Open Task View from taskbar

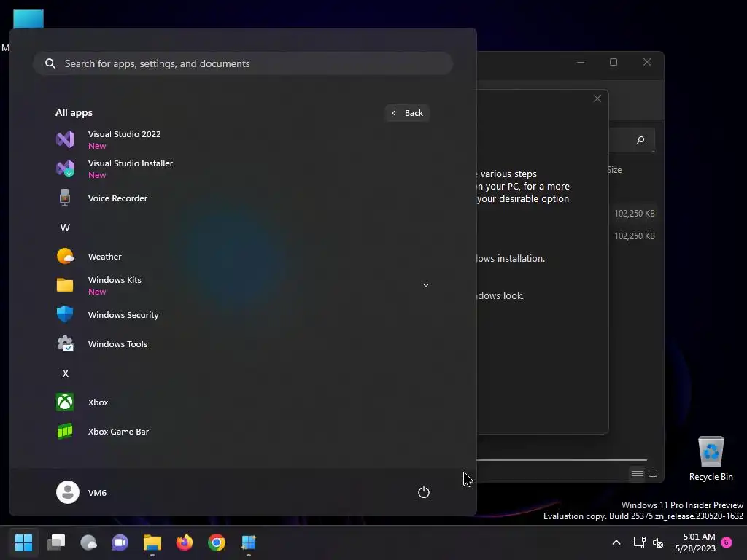click(56, 542)
